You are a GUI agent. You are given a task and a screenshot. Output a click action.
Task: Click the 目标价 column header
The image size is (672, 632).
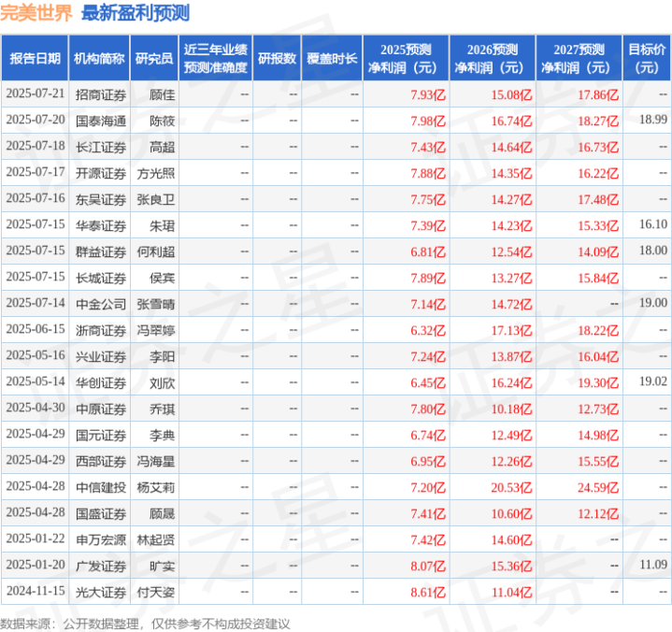[x=647, y=58]
